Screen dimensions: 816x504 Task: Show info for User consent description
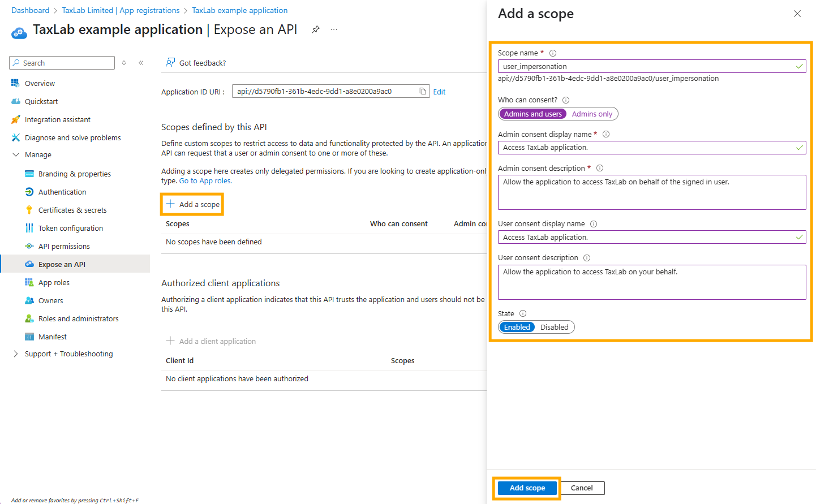click(587, 258)
